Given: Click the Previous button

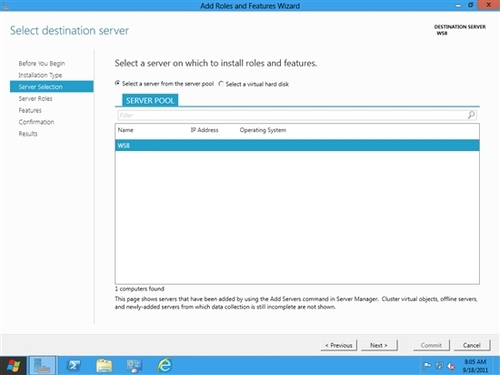Looking at the screenshot, I should (x=339, y=345).
